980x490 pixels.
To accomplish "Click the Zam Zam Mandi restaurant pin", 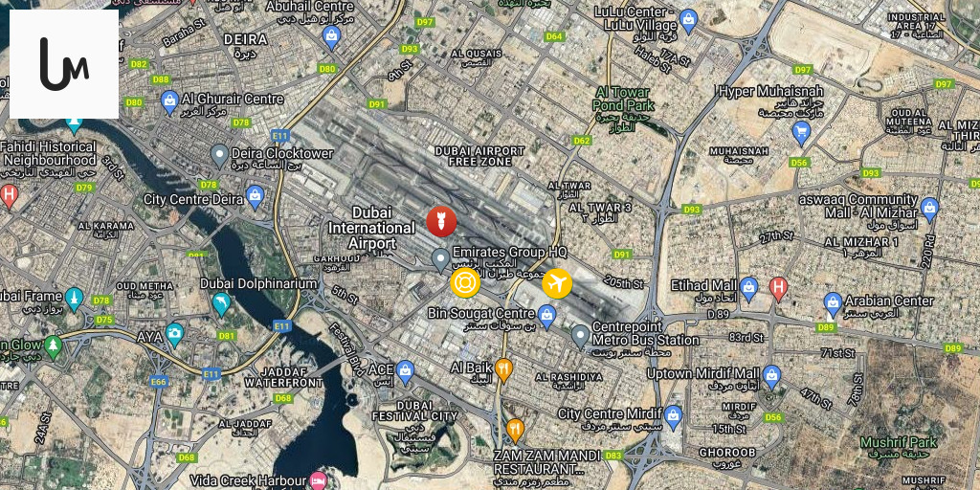I will tap(515, 431).
